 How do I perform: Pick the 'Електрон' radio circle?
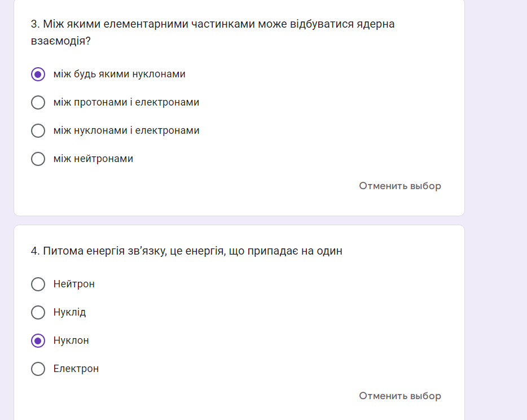(38, 369)
